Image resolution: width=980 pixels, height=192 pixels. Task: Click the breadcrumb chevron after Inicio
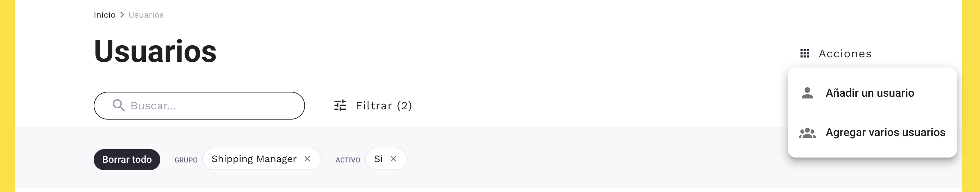(x=122, y=15)
